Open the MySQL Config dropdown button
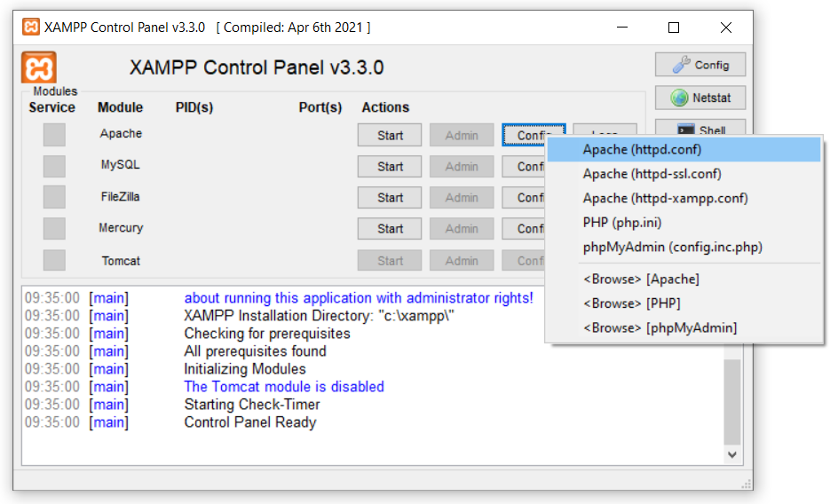This screenshot has width=830, height=504. (524, 167)
